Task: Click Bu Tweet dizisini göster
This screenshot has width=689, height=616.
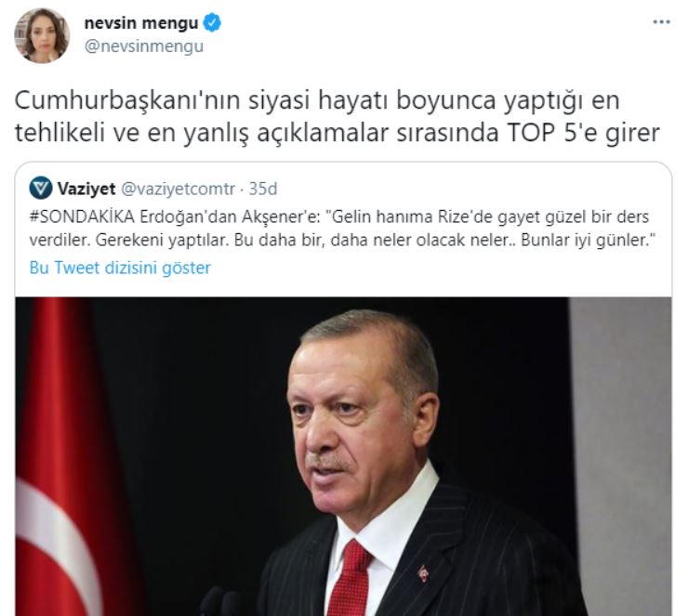Action: point(120,268)
